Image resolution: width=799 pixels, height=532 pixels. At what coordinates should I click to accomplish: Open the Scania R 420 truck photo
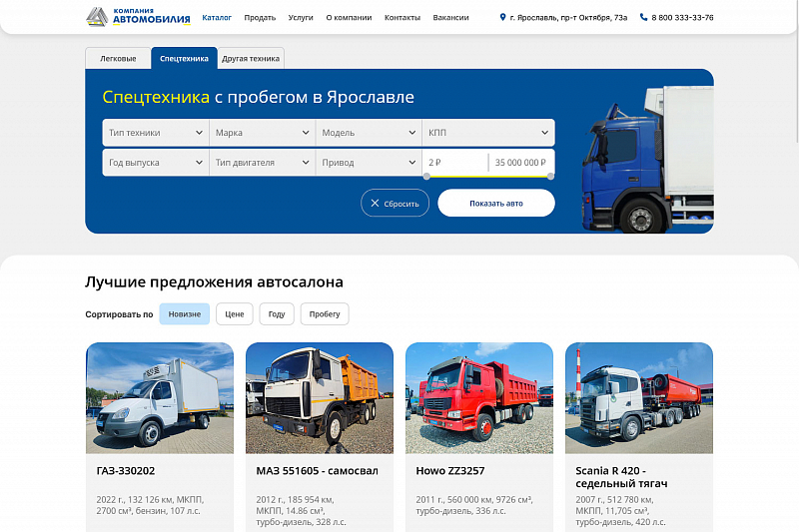coord(639,398)
